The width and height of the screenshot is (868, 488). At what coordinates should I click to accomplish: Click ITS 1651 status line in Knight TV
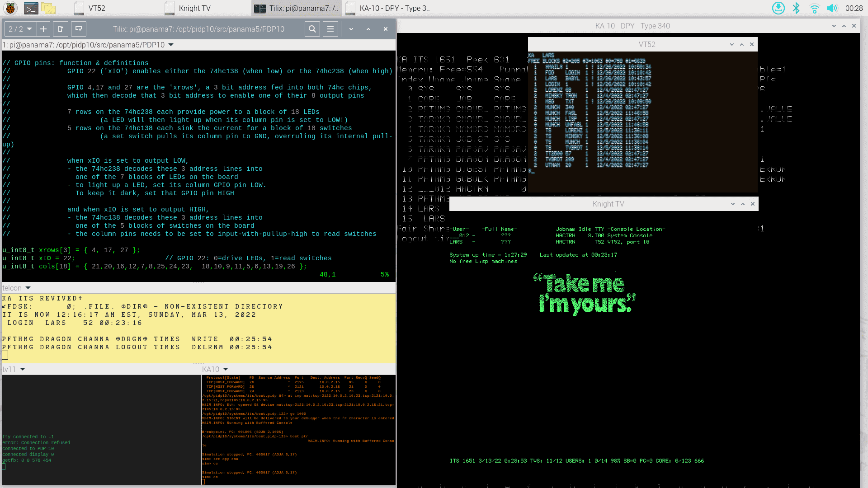pos(577,461)
